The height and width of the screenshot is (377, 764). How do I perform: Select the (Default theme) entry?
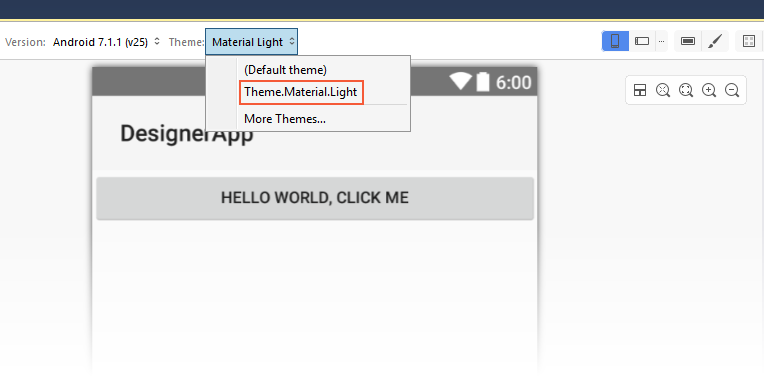tap(285, 70)
